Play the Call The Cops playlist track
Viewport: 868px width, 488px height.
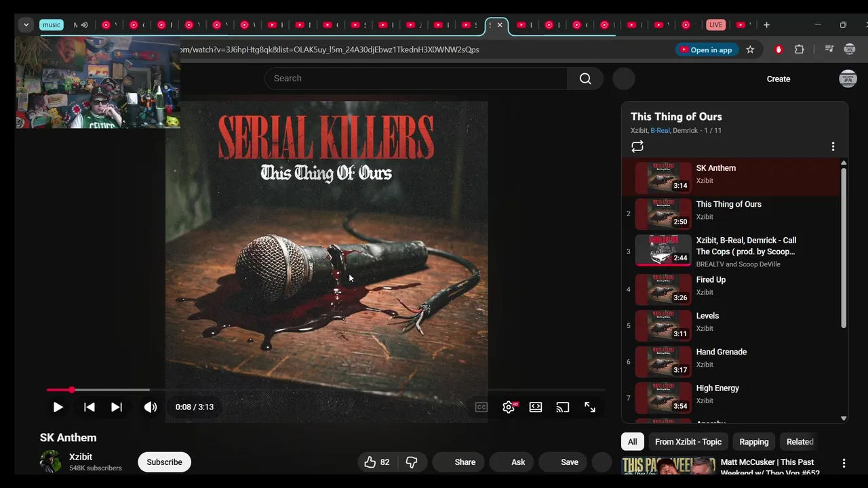point(731,251)
